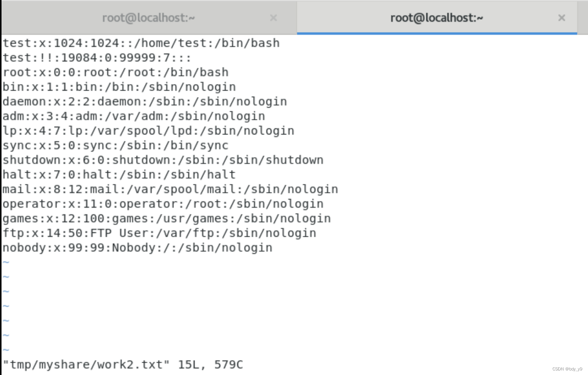The width and height of the screenshot is (588, 375).
Task: Click the FTP User entry line
Action: point(159,233)
